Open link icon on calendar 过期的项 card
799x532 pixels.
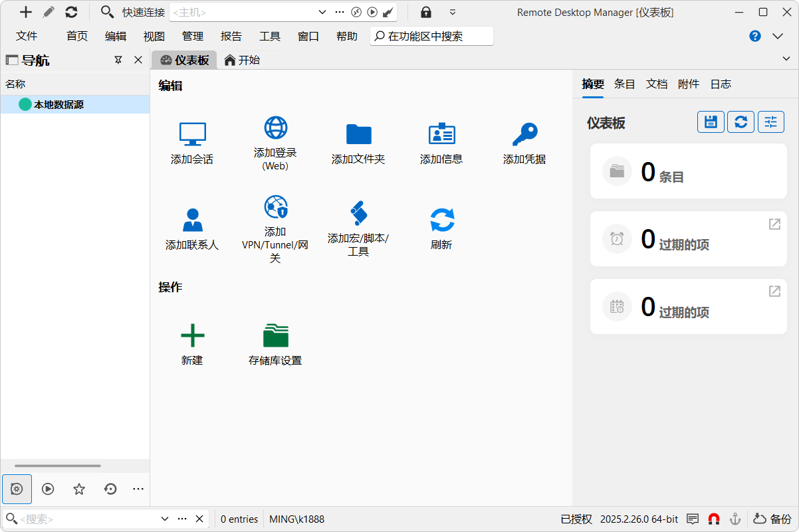(774, 292)
